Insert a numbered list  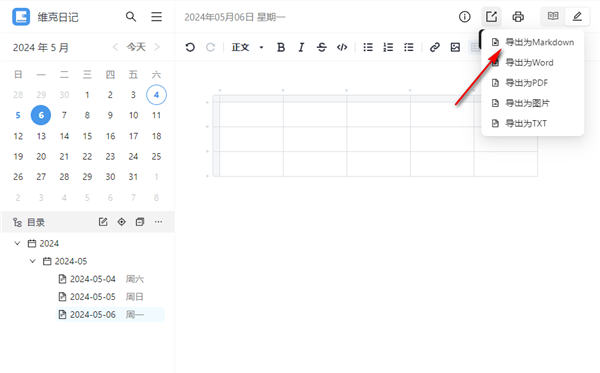(x=388, y=47)
